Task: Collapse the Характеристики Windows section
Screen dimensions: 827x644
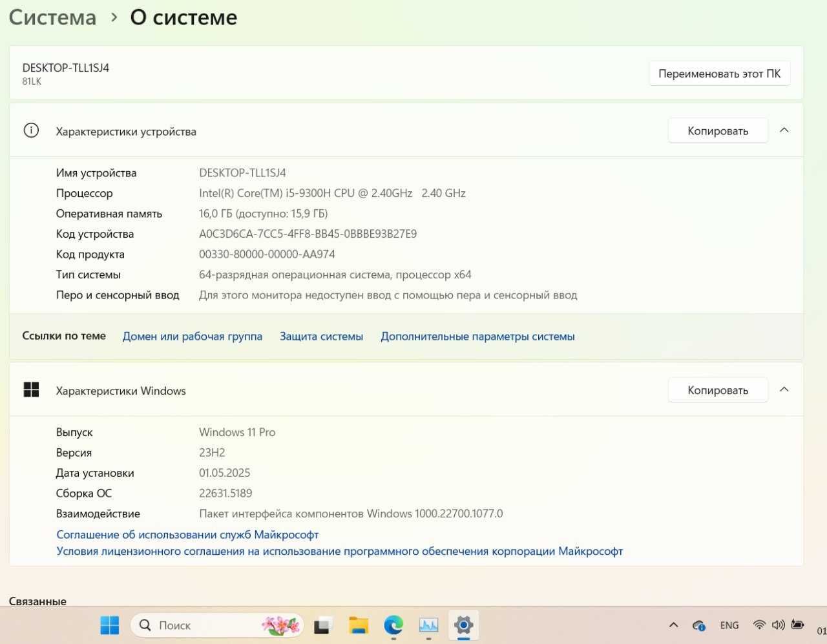Action: [784, 390]
